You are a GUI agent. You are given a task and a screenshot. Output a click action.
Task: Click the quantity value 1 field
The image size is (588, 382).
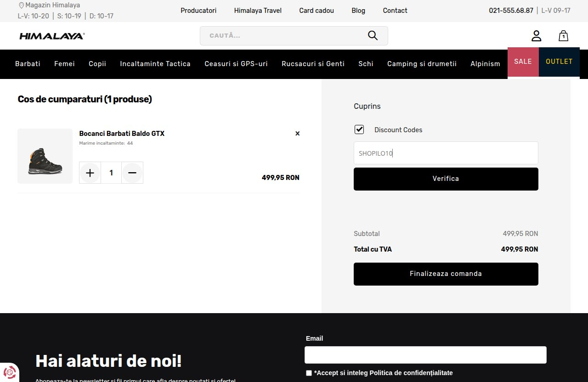pyautogui.click(x=111, y=173)
